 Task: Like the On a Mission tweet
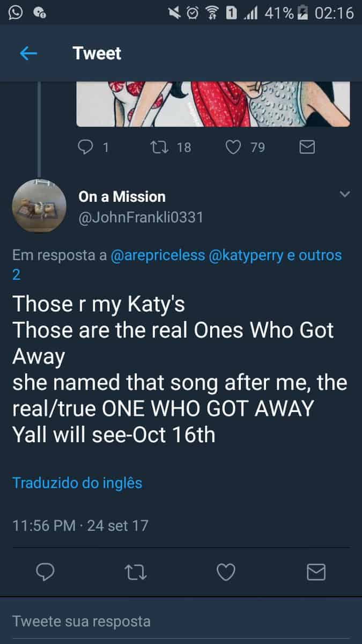click(x=226, y=573)
